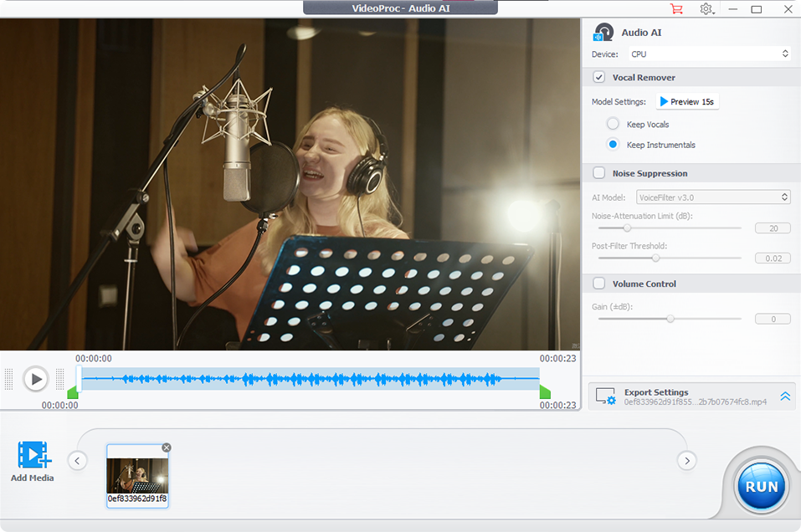The width and height of the screenshot is (801, 532).
Task: Click the Add Media icon
Action: 33,456
